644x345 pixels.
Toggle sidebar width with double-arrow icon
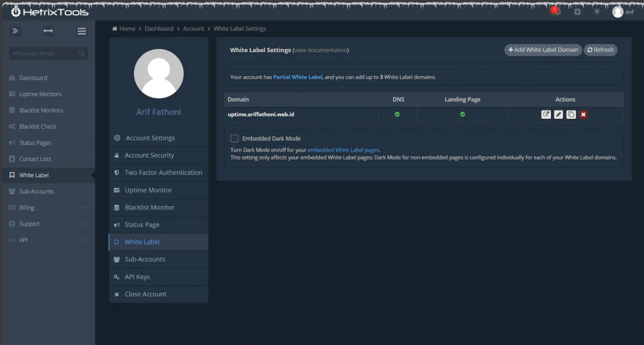[48, 31]
